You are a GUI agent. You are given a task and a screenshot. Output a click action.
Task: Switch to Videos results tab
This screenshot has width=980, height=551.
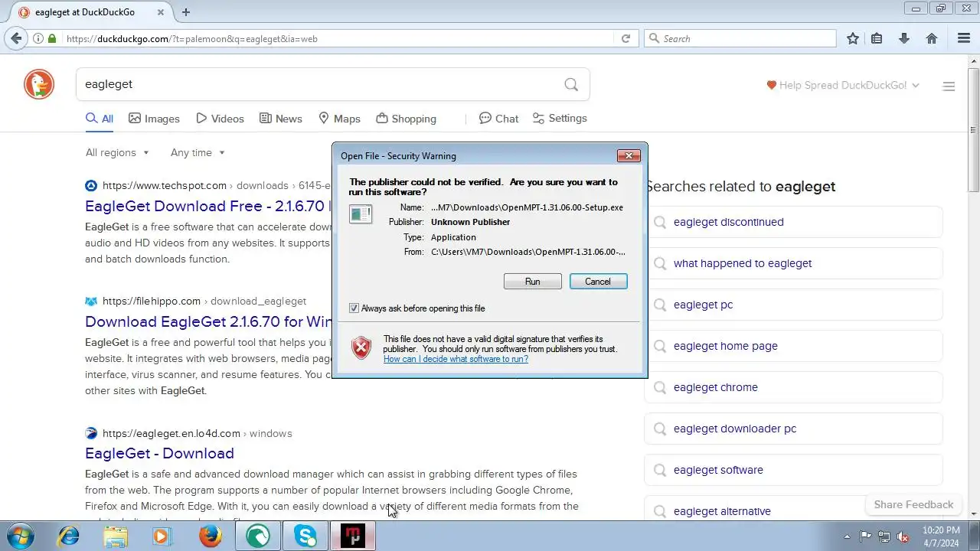click(220, 119)
